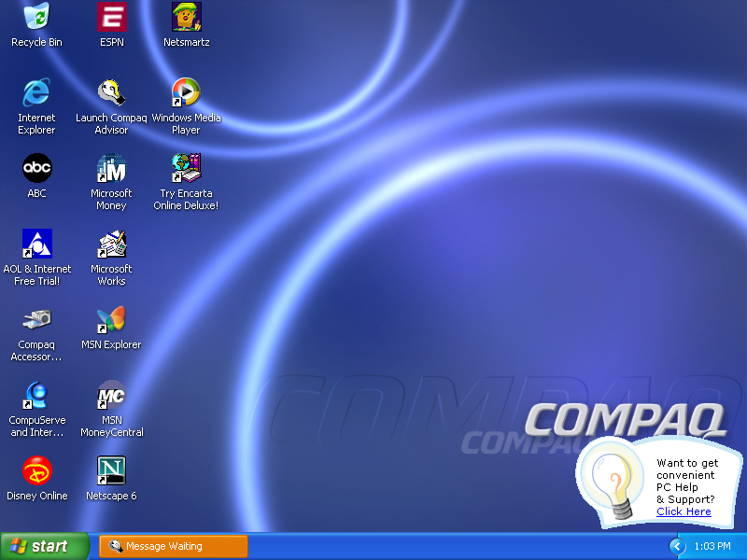
Task: Open the Windows Start menu
Action: click(x=45, y=546)
